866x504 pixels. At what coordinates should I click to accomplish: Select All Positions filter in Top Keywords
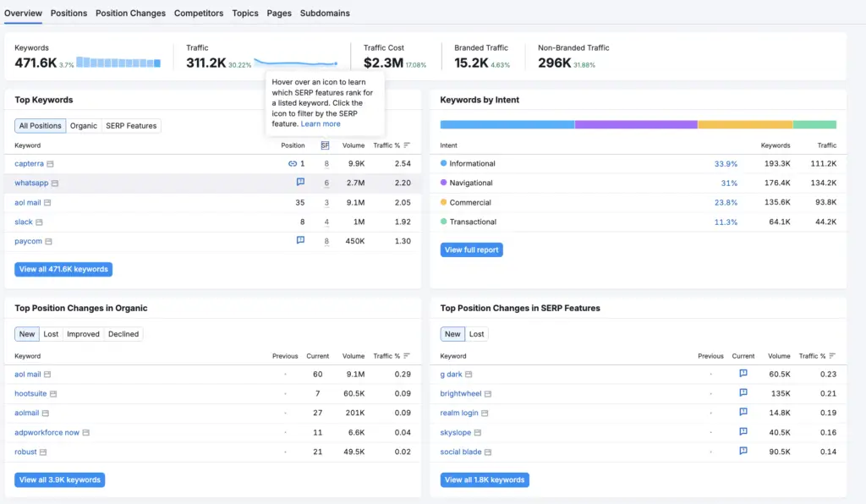click(41, 126)
